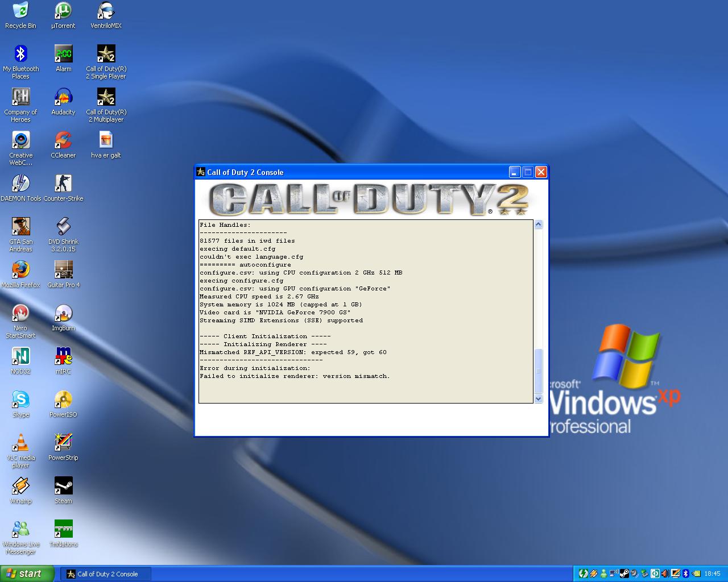The height and width of the screenshot is (582, 728).
Task: Open the Windows Start menu
Action: point(27,573)
